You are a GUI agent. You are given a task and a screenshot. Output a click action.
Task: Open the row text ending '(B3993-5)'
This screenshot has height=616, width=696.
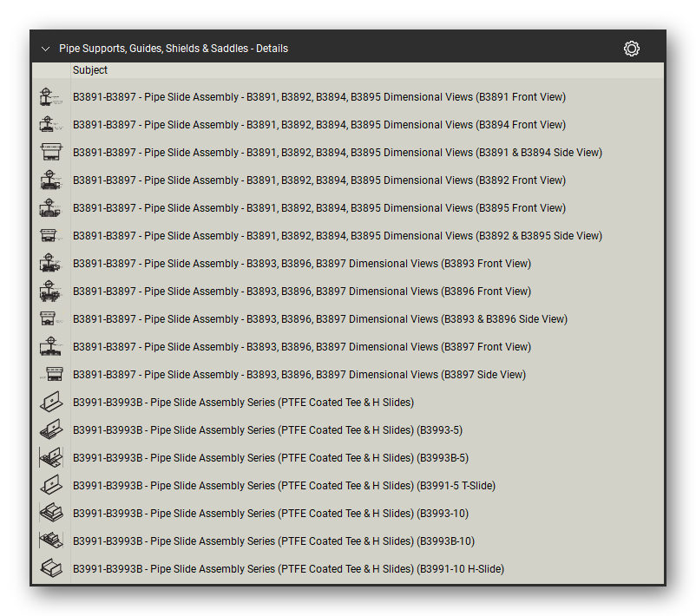[267, 430]
